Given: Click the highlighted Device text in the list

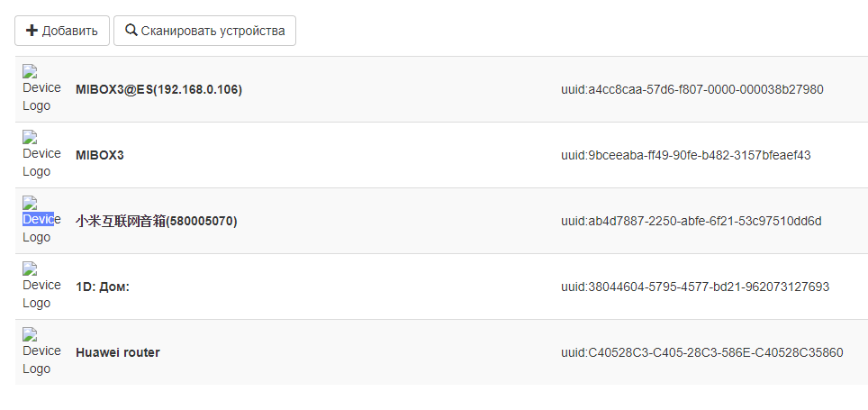Looking at the screenshot, I should (x=38, y=219).
